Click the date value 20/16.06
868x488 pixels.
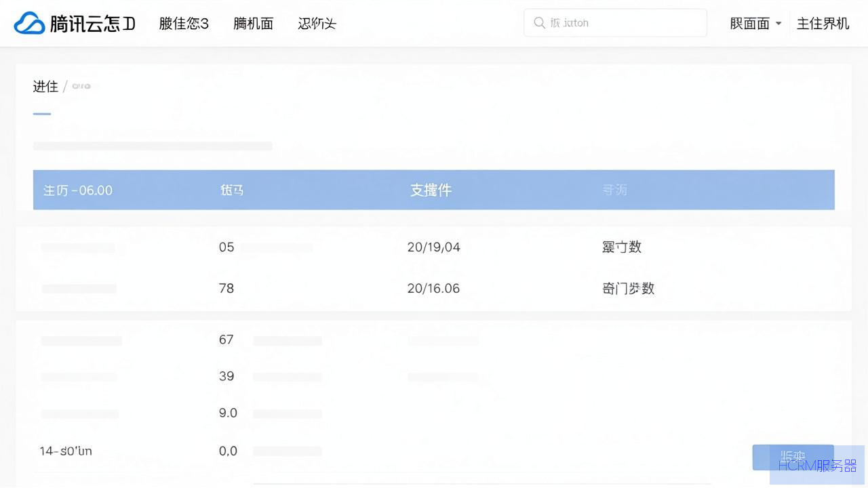coord(433,289)
